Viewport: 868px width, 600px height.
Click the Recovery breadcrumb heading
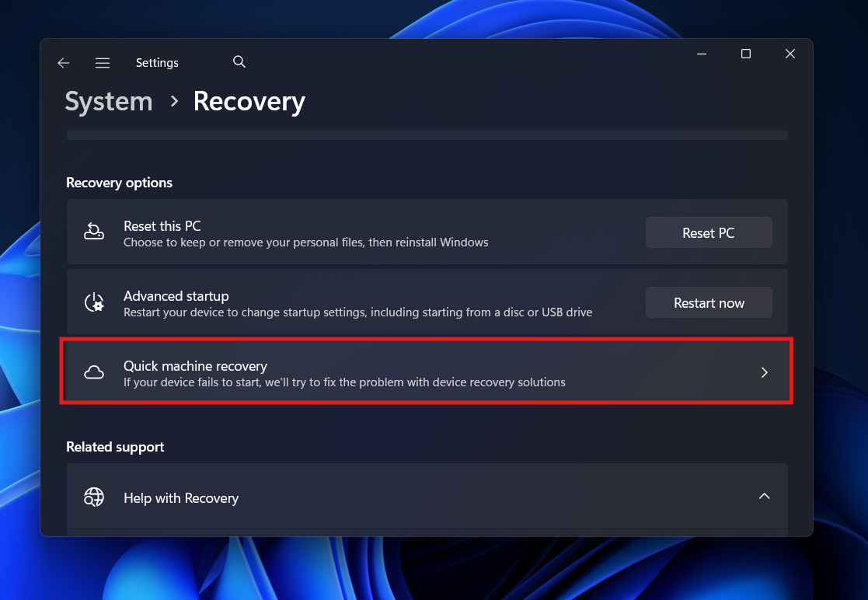[249, 101]
